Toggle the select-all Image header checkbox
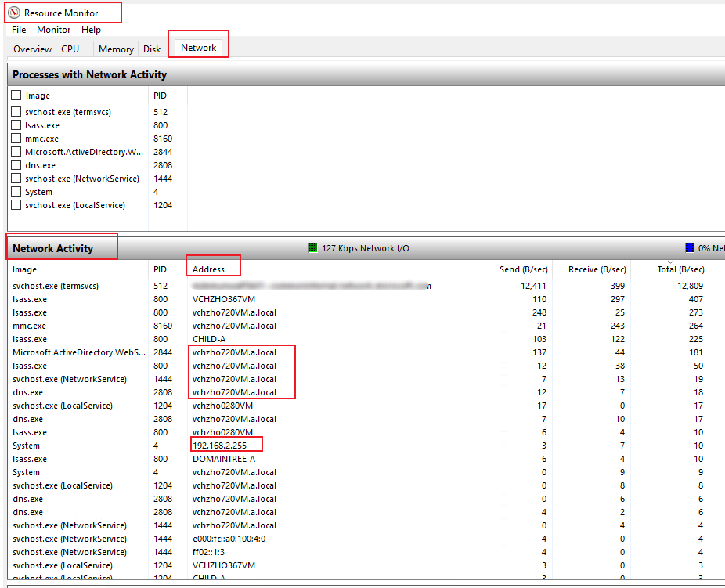Image resolution: width=725 pixels, height=588 pixels. coord(16,96)
